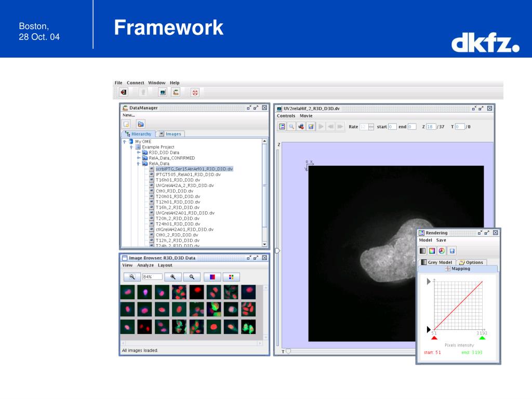Open the File menu
532x399 pixels.
118,83
